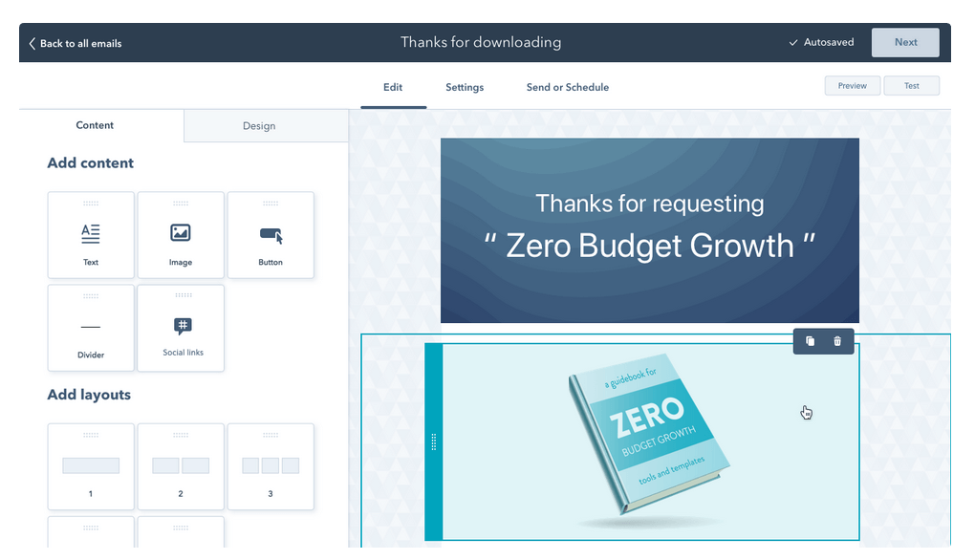Delete the selected image module

837,341
